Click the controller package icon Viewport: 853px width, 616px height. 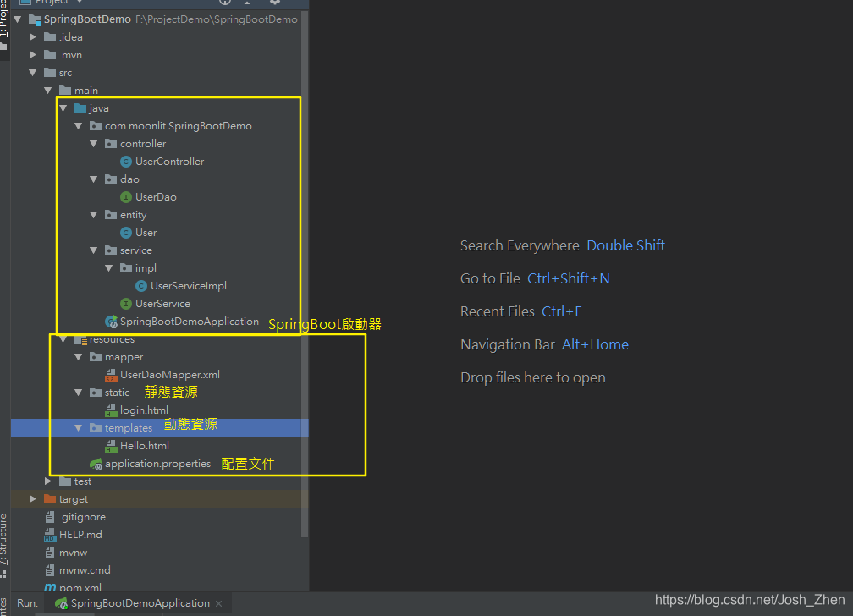[111, 144]
